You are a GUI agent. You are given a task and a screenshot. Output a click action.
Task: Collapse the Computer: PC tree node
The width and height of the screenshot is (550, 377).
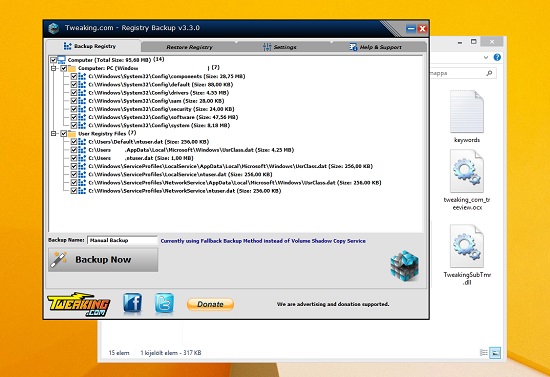pyautogui.click(x=53, y=68)
